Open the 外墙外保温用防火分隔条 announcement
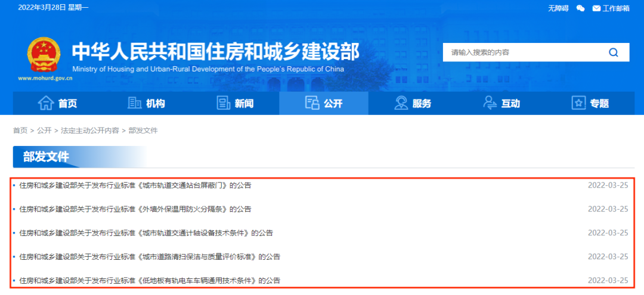The width and height of the screenshot is (644, 295). click(135, 209)
